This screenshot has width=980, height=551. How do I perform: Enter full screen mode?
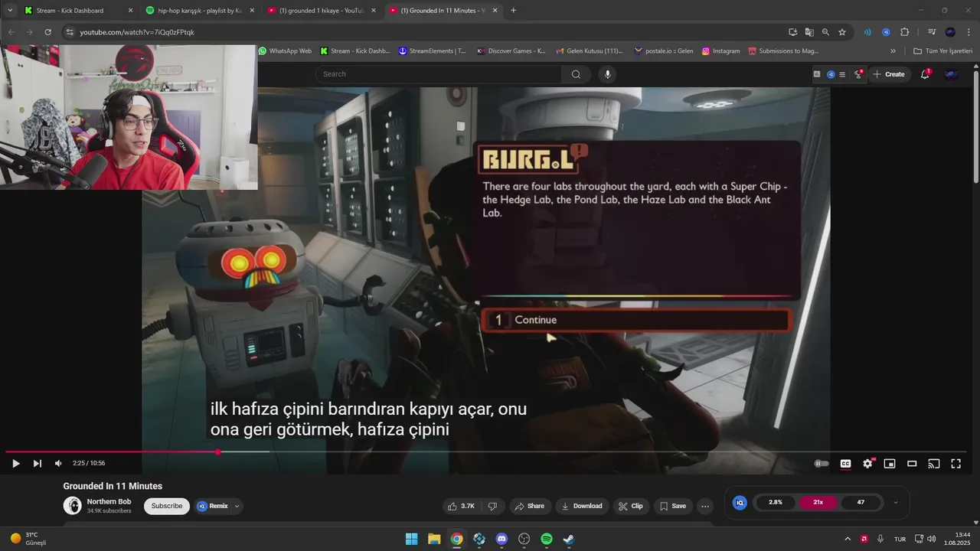click(x=956, y=464)
